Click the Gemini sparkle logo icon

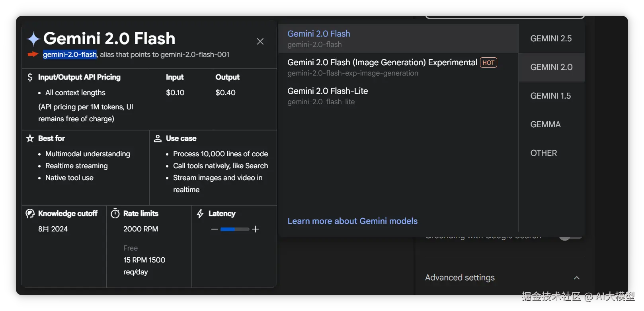click(x=33, y=39)
